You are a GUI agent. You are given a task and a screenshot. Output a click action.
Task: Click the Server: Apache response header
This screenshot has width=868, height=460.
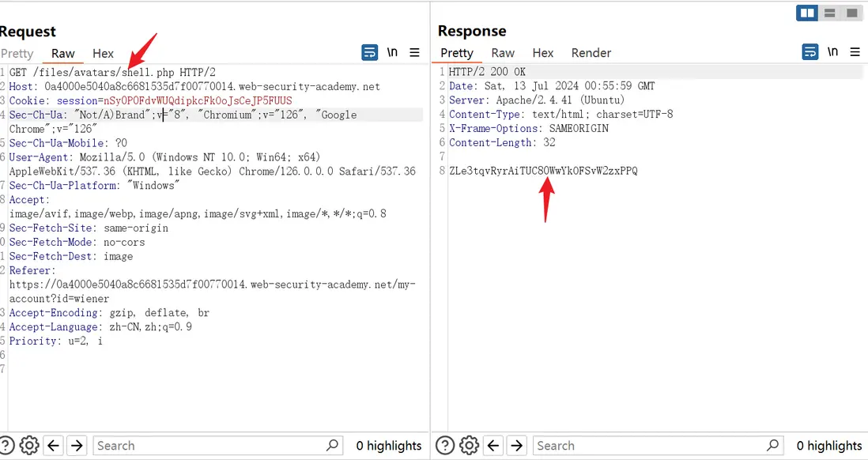click(x=537, y=100)
